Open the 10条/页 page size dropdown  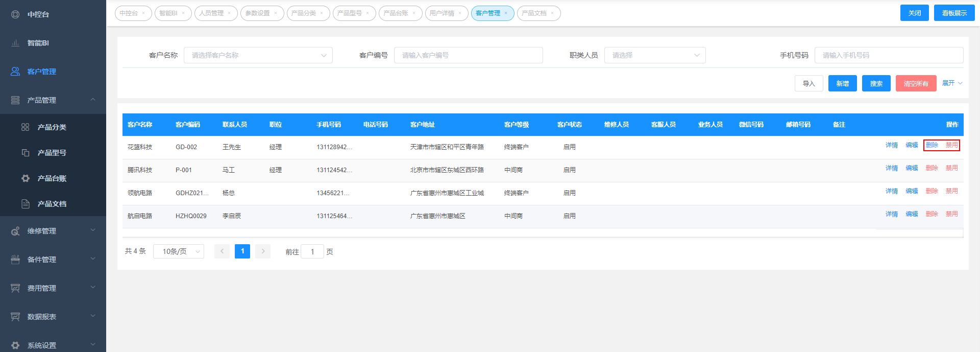[x=179, y=251]
